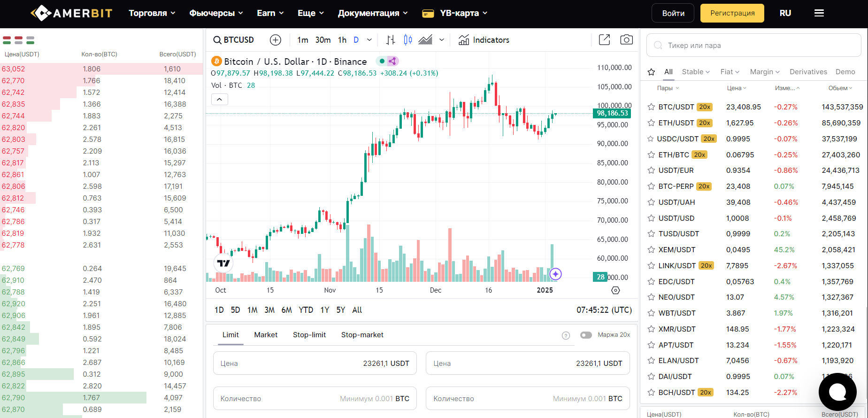Click the share badge next to Binance
The image size is (868, 418).
(x=393, y=61)
